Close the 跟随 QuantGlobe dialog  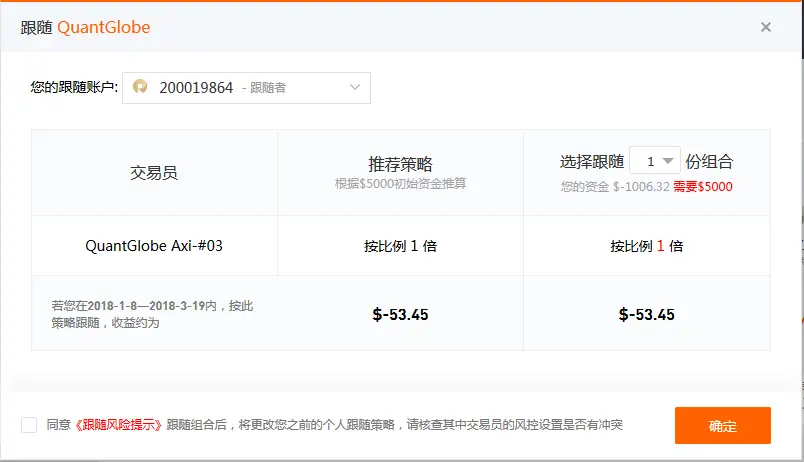tap(766, 27)
